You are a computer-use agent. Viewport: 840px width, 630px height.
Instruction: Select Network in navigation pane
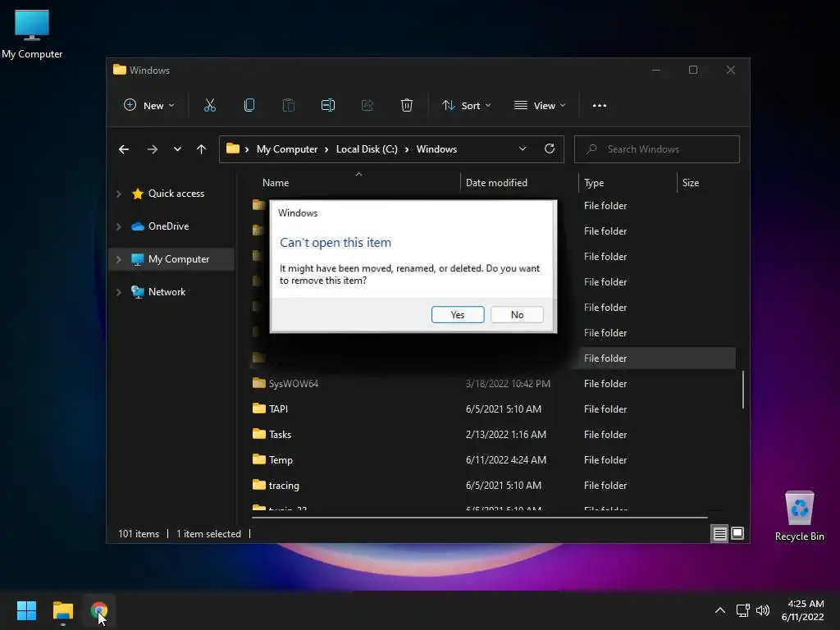pyautogui.click(x=167, y=291)
